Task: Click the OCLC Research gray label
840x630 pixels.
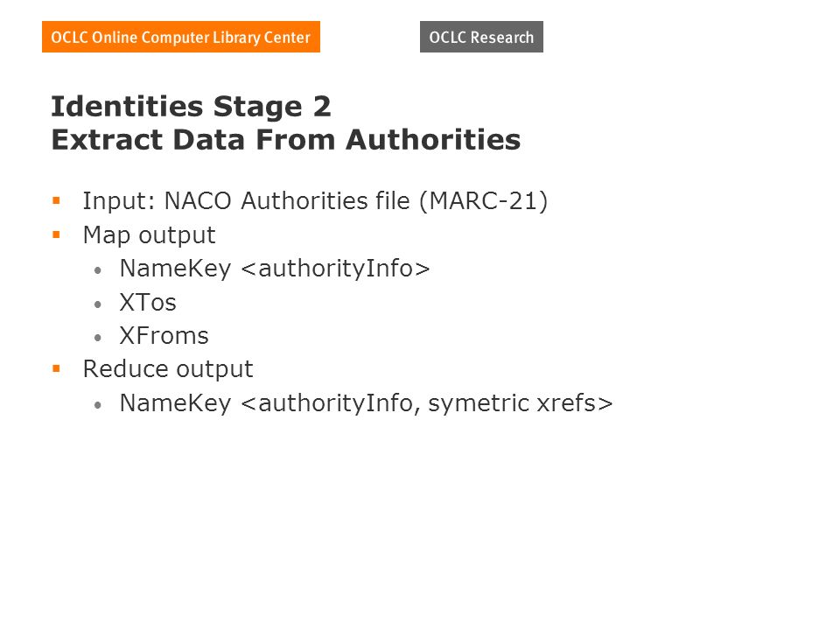Action: (x=481, y=37)
